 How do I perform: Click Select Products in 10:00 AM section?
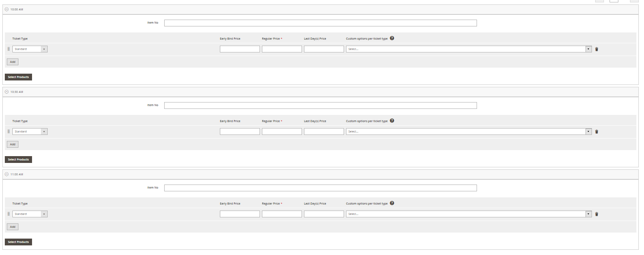click(x=18, y=77)
